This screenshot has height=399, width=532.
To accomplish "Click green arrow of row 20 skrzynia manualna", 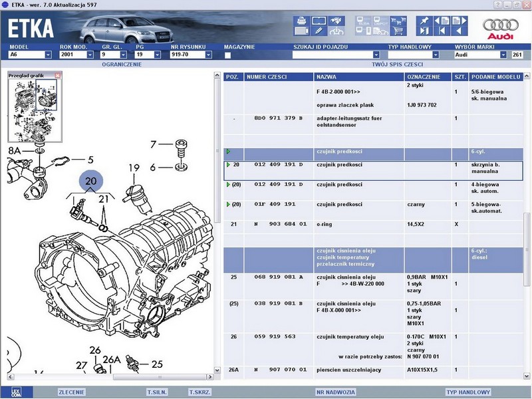I will click(228, 164).
